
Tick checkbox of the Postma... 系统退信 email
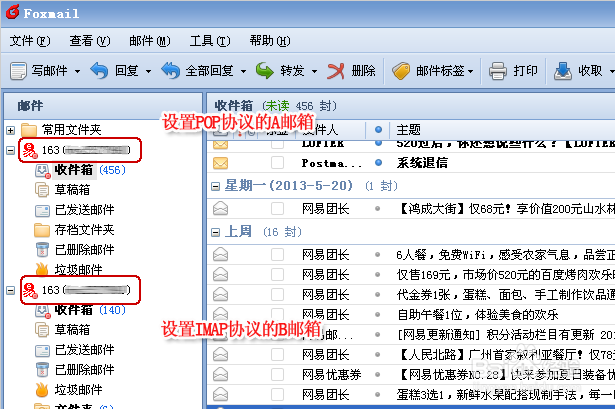[277, 163]
